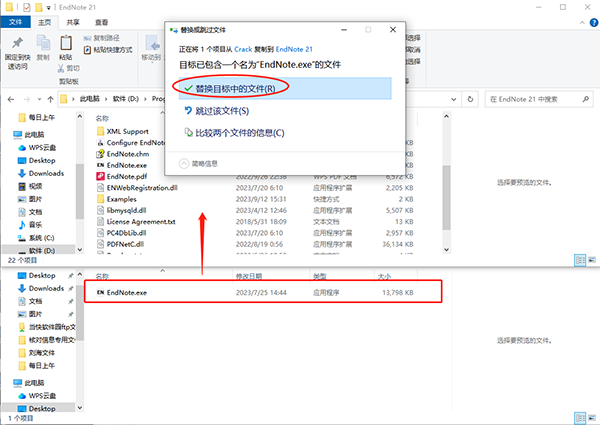Click the search magnifier icon
This screenshot has width=600, height=425.
pyautogui.click(x=585, y=99)
